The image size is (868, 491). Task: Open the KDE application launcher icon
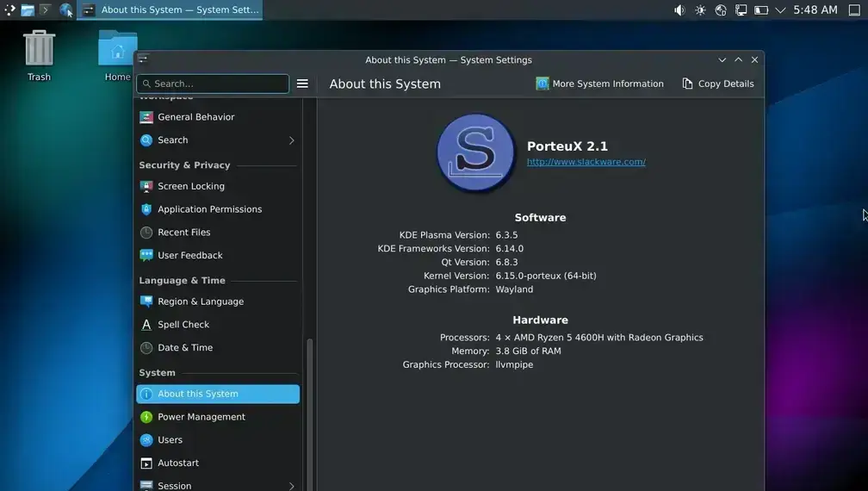coord(10,10)
